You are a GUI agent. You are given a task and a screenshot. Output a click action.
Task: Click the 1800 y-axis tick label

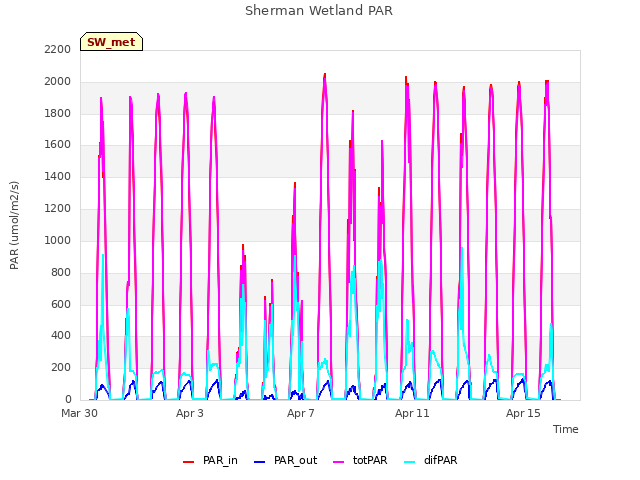click(58, 113)
